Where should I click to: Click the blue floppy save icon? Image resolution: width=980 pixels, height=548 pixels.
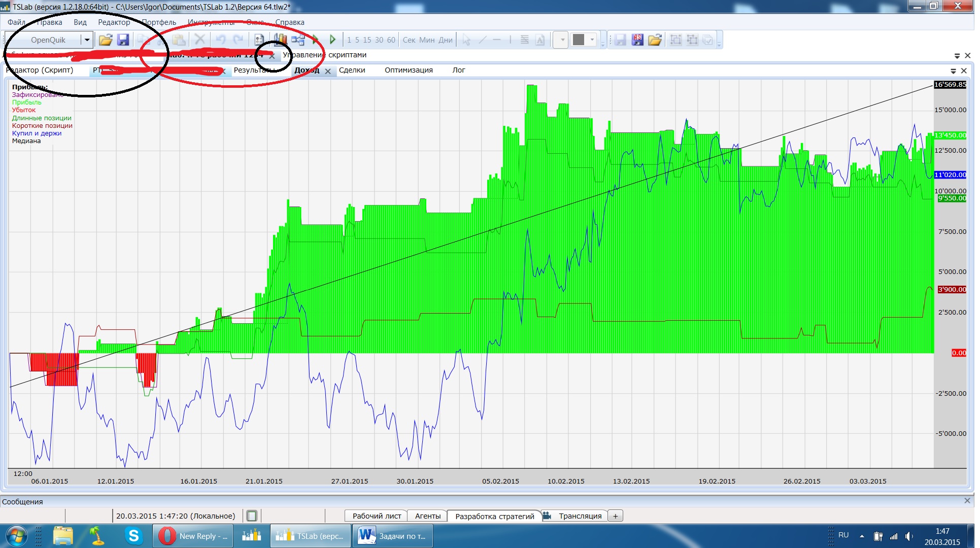tap(123, 40)
